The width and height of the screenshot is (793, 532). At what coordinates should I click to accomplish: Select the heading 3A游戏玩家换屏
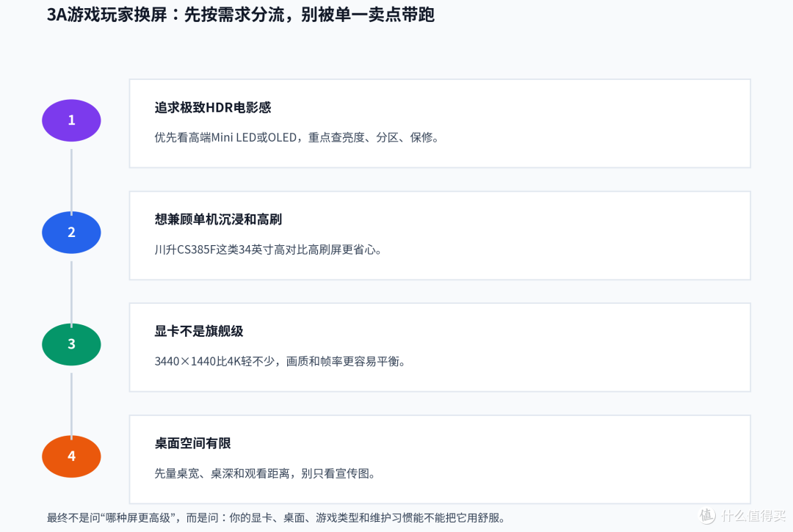click(107, 15)
